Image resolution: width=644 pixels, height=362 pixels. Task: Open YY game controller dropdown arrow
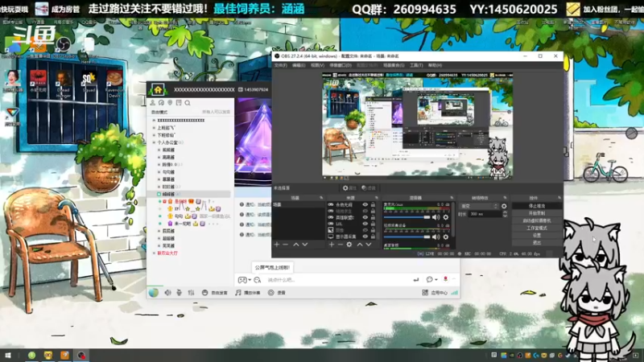250,280
